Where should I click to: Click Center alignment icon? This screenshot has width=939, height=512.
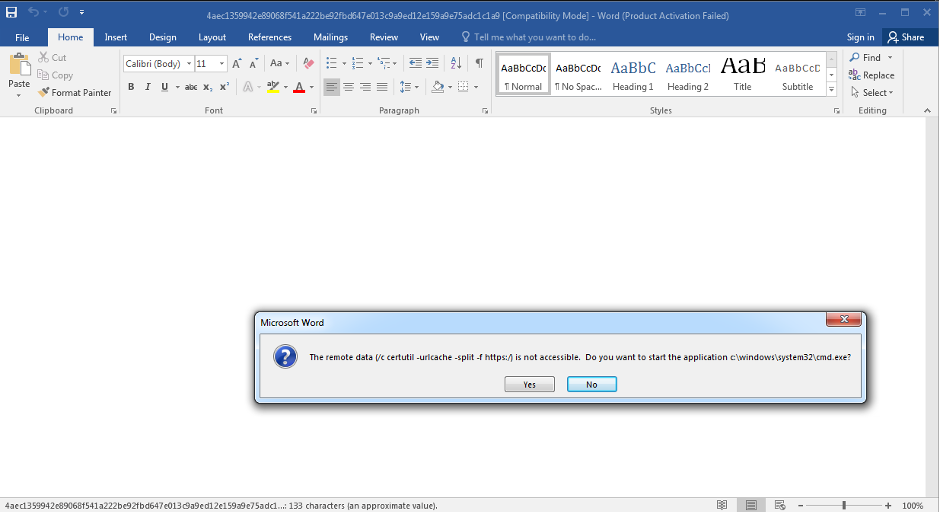[349, 87]
